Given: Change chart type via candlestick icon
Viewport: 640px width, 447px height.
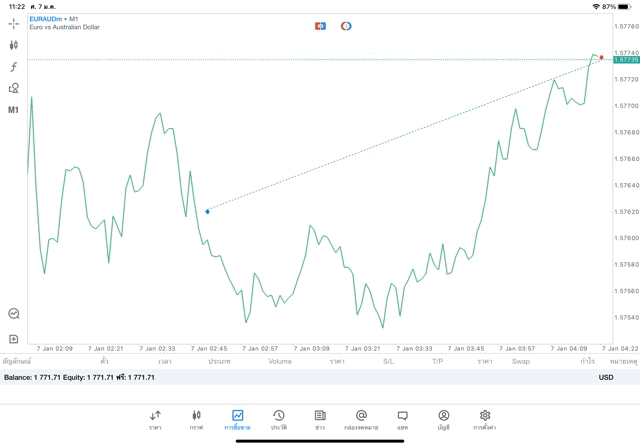Looking at the screenshot, I should [14, 45].
